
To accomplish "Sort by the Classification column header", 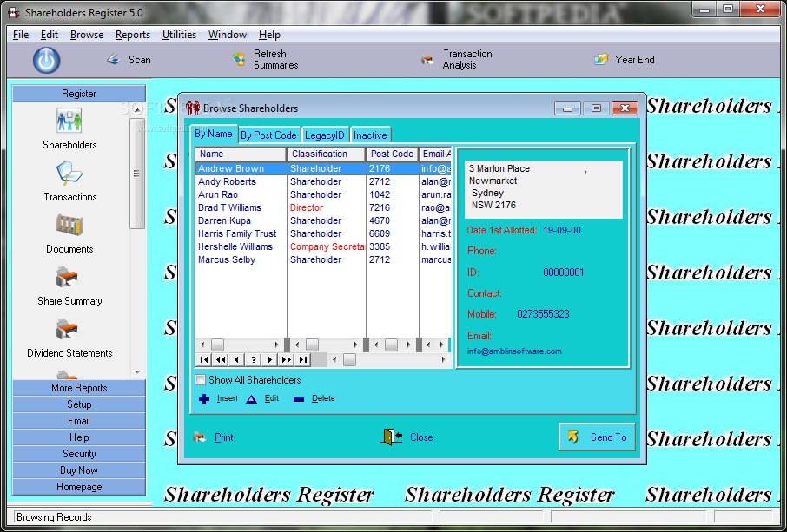I will [326, 154].
